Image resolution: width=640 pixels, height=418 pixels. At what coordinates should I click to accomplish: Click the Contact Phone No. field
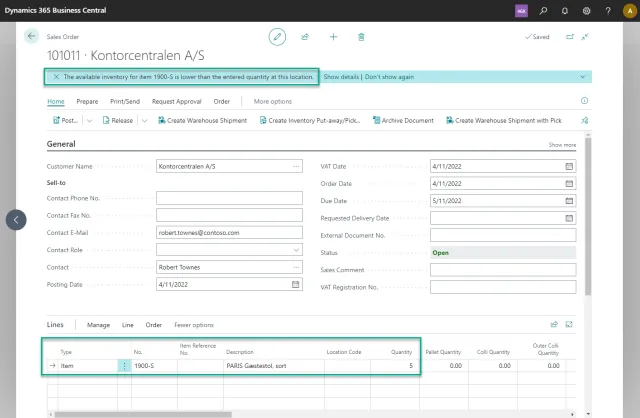229,198
